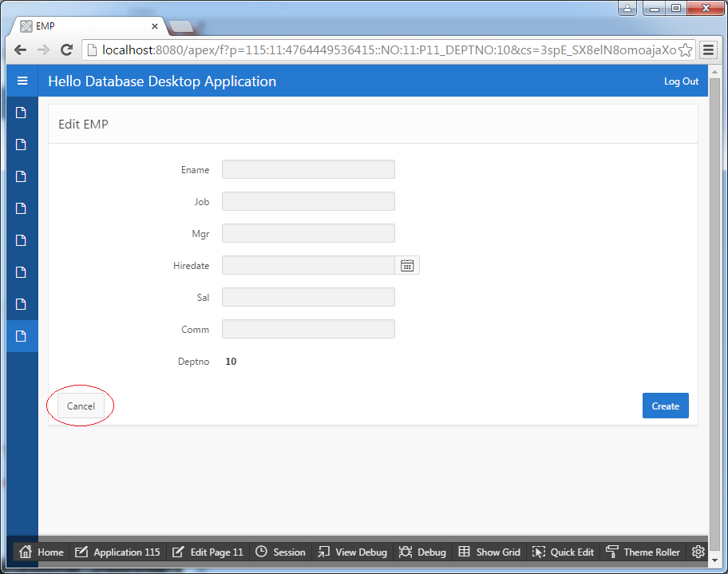Screen dimensions: 728x574
Task: Open the Chrome user profile button
Action: pos(627,8)
